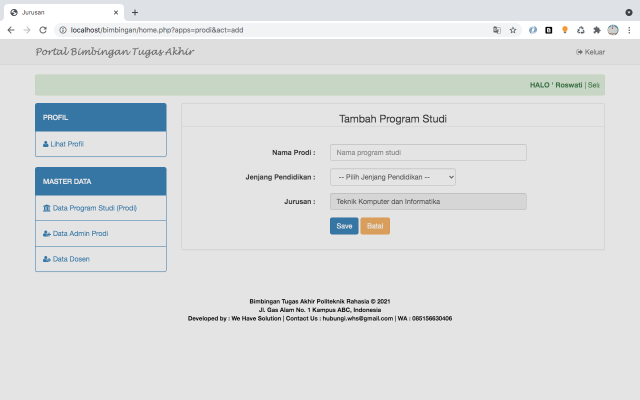Open the Jenjang Pendidikan dropdown
Image resolution: width=640 pixels, height=400 pixels.
(392, 177)
